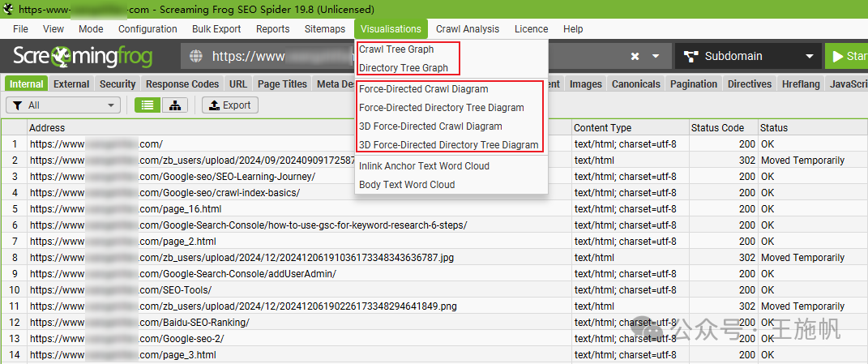Open the Crawl Analysis menu
The image size is (868, 364).
click(x=468, y=29)
